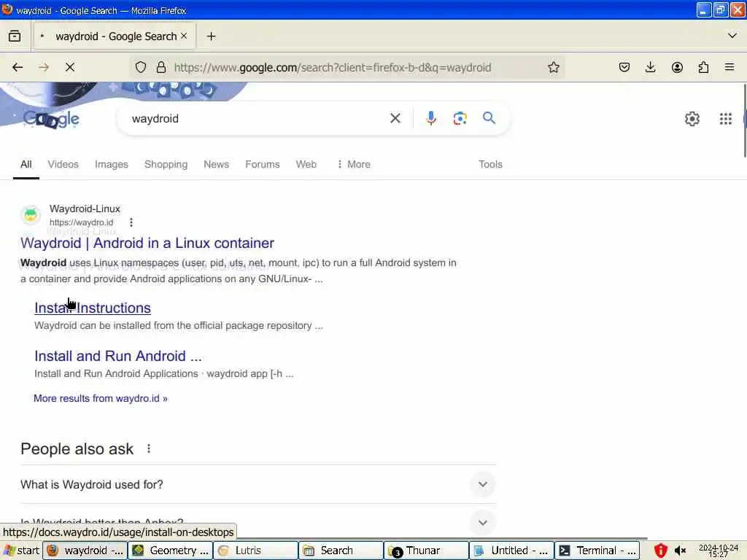Switch to Thunar taskbar window

click(x=426, y=551)
